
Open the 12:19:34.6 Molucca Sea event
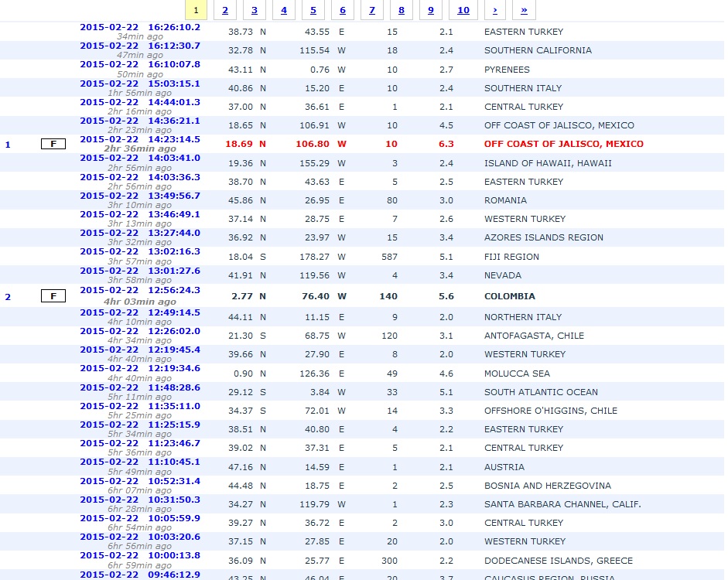point(140,368)
